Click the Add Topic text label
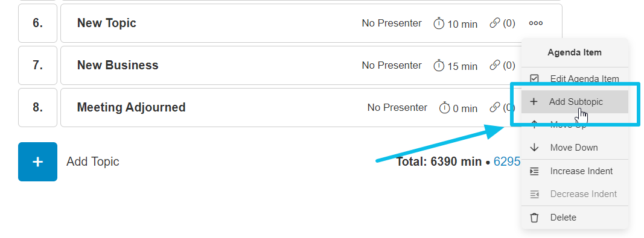Image resolution: width=644 pixels, height=238 pixels. [93, 161]
